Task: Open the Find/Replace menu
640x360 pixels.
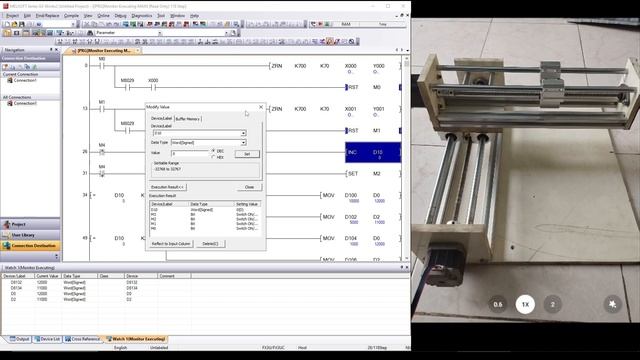Action: pos(47,16)
